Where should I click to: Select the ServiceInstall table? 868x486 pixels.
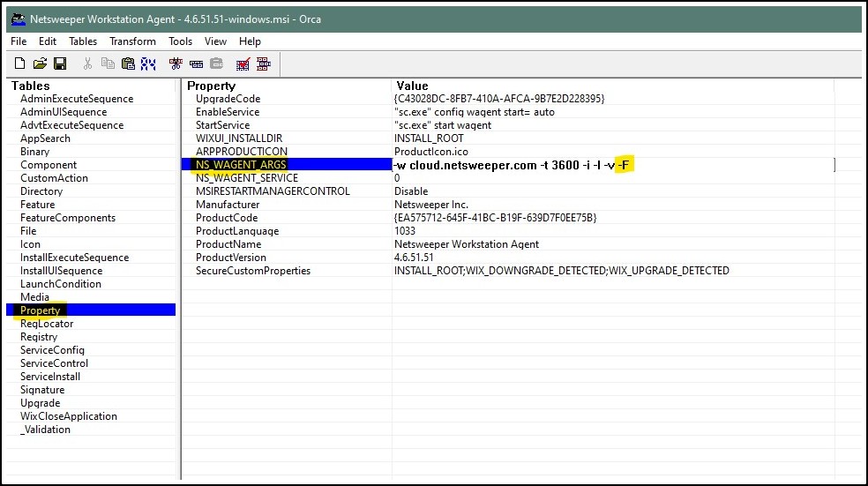(50, 377)
